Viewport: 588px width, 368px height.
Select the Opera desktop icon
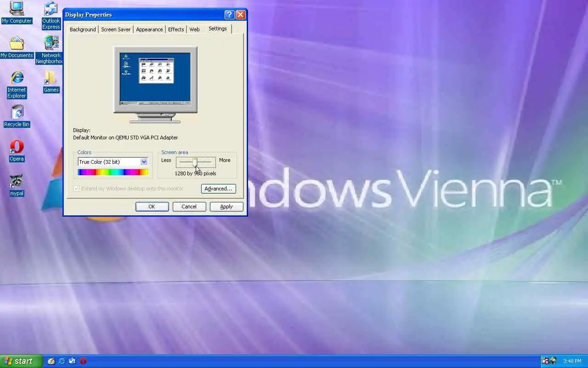17,151
